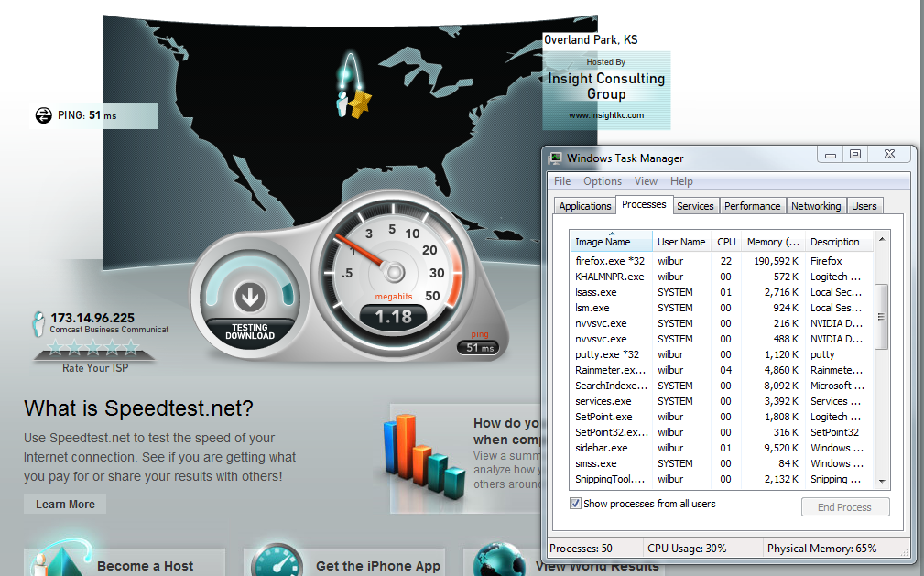Switch to the Services tab
The image size is (924, 576).
click(x=695, y=206)
